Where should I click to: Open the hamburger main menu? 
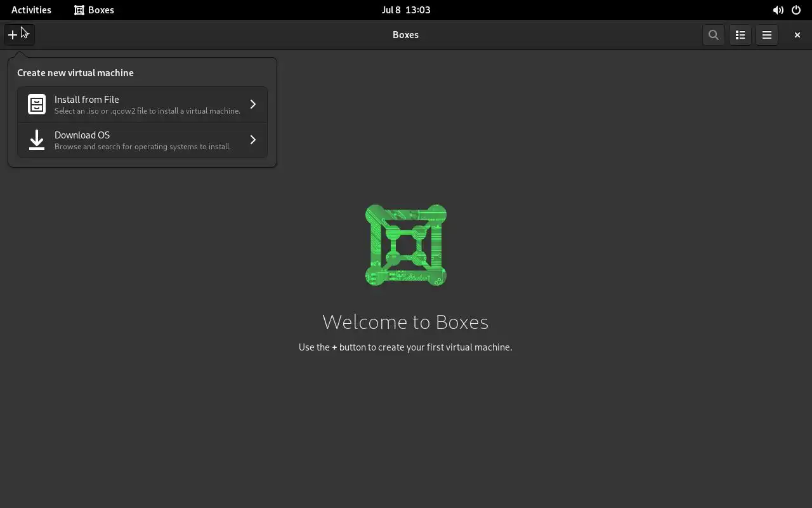pyautogui.click(x=767, y=35)
